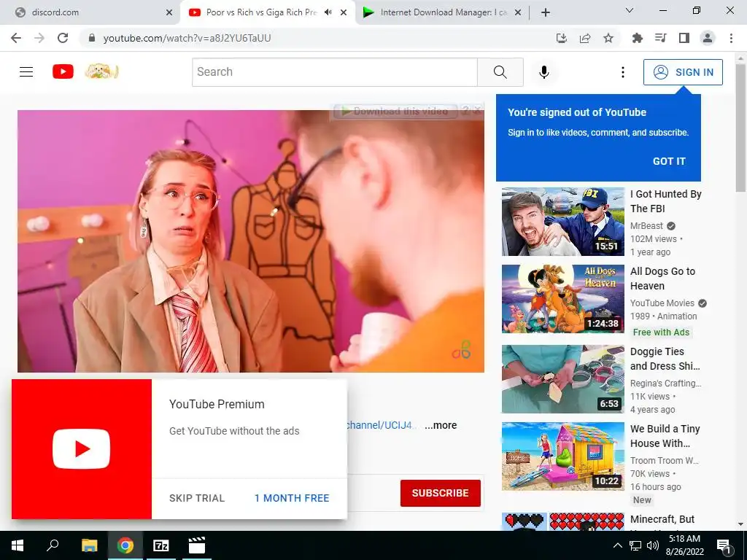Screen dimensions: 747x560
Task: Reload the page
Action: click(63, 38)
